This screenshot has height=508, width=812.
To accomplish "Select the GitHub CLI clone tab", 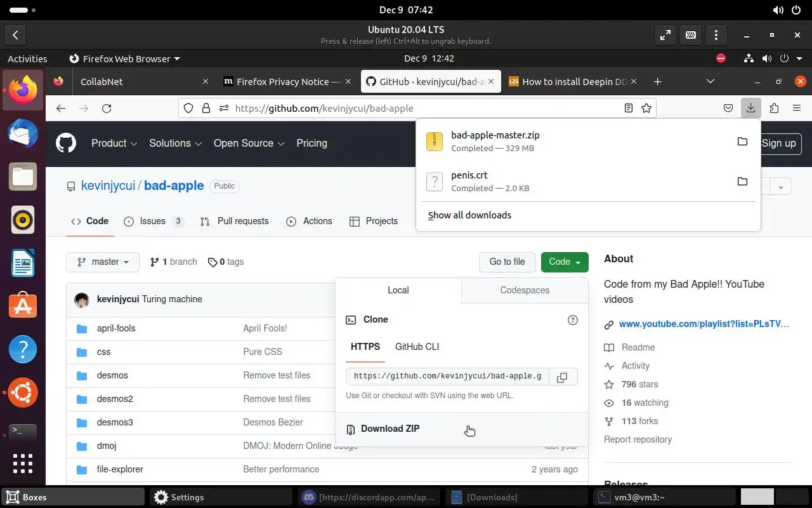I will [417, 347].
